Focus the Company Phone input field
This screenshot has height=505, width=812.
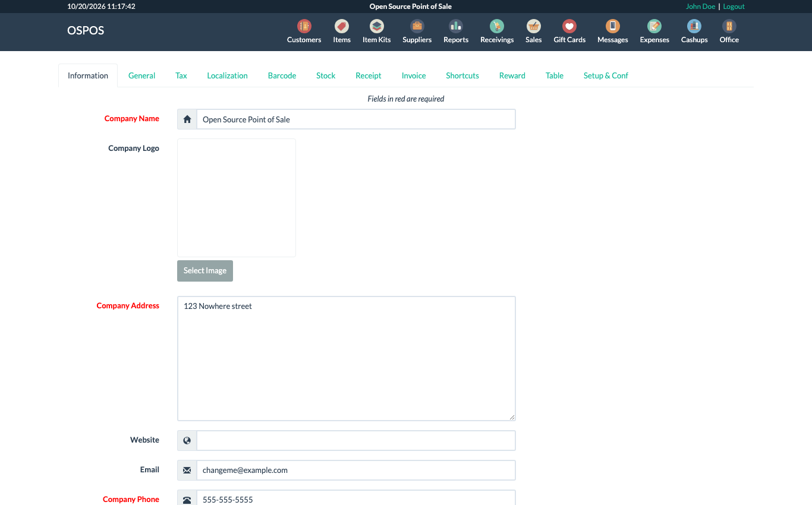[x=356, y=498]
